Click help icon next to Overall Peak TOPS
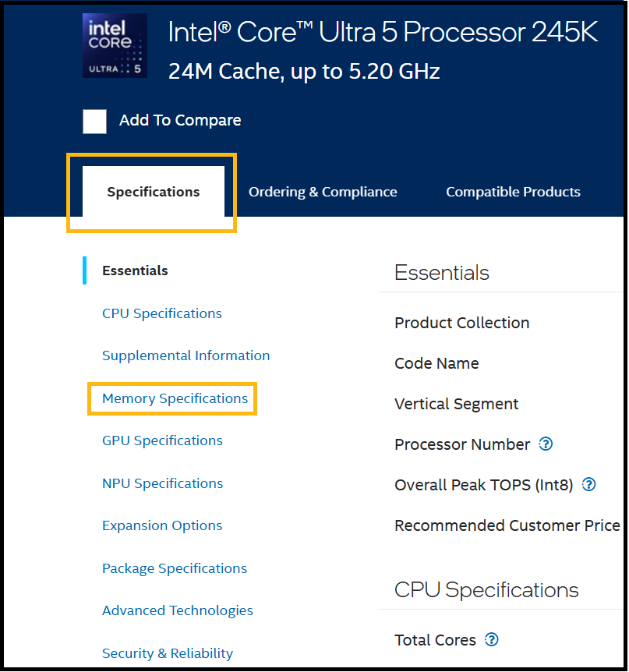The height and width of the screenshot is (672, 629). (x=589, y=485)
